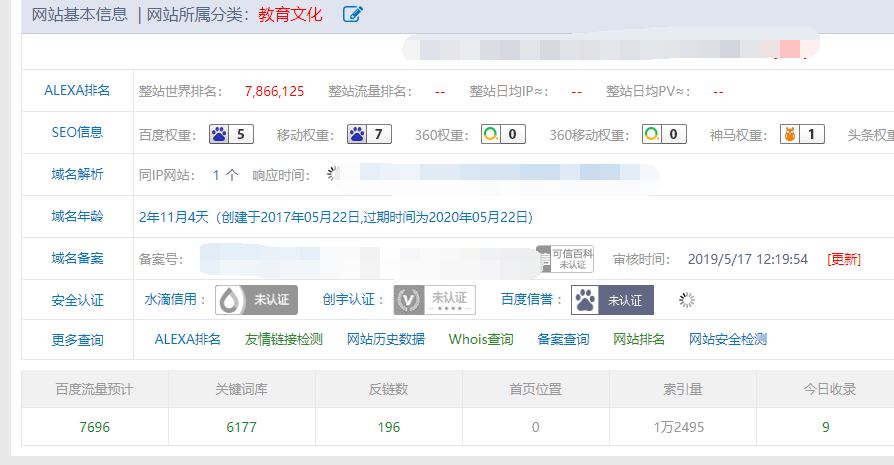Click index volume value 1万2495
Image resolution: width=894 pixels, height=465 pixels.
(x=679, y=427)
